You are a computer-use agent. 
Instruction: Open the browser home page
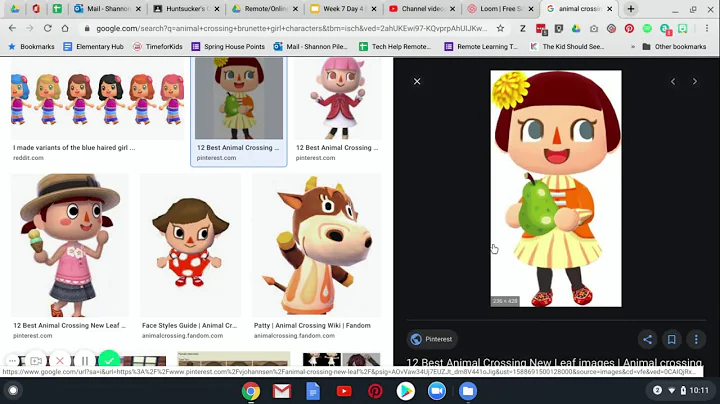point(65,28)
